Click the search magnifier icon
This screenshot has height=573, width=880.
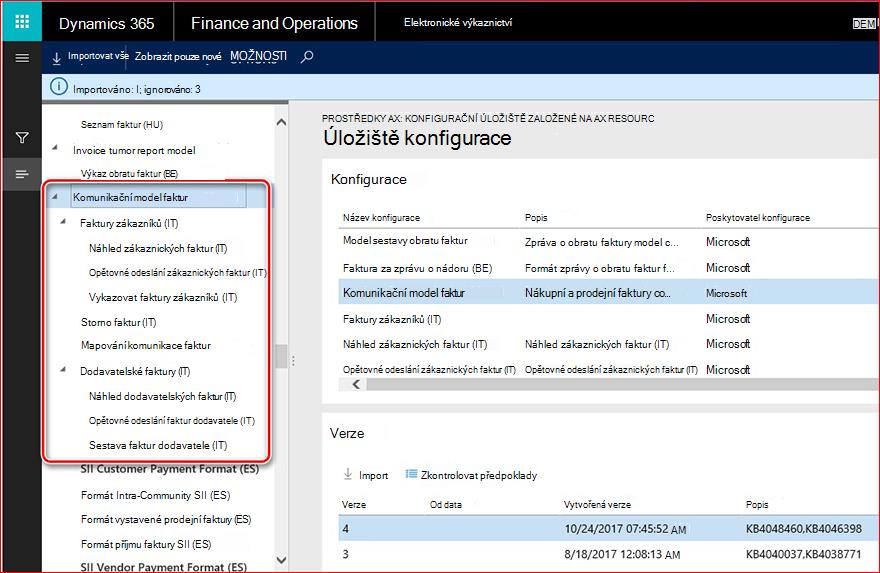307,56
